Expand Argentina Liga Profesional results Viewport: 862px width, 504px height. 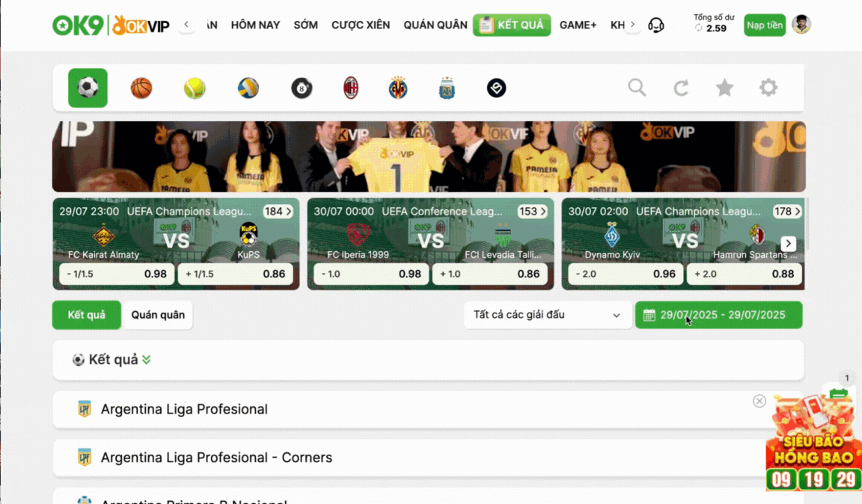pyautogui.click(x=428, y=410)
